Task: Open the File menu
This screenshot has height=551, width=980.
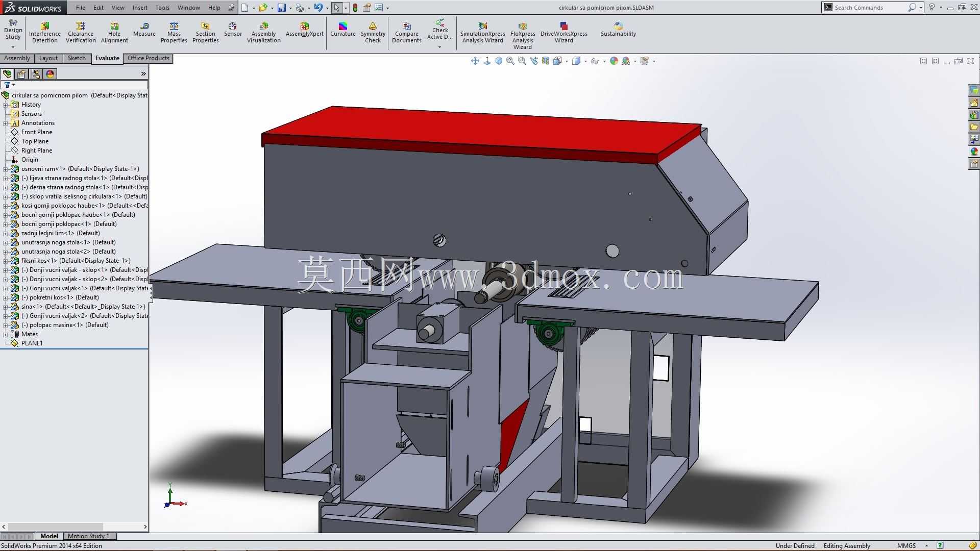Action: [x=81, y=8]
